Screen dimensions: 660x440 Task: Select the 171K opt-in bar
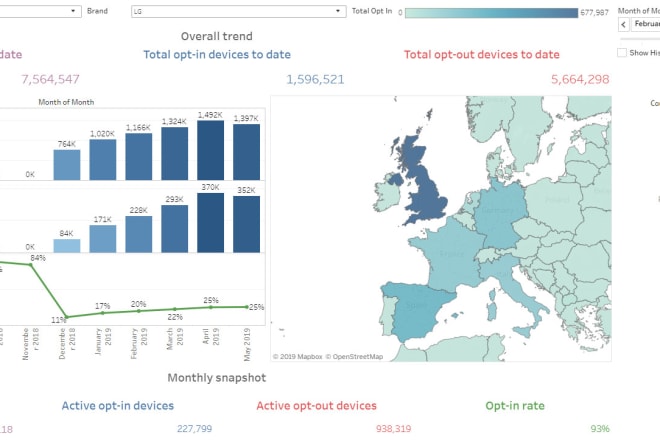tap(103, 239)
